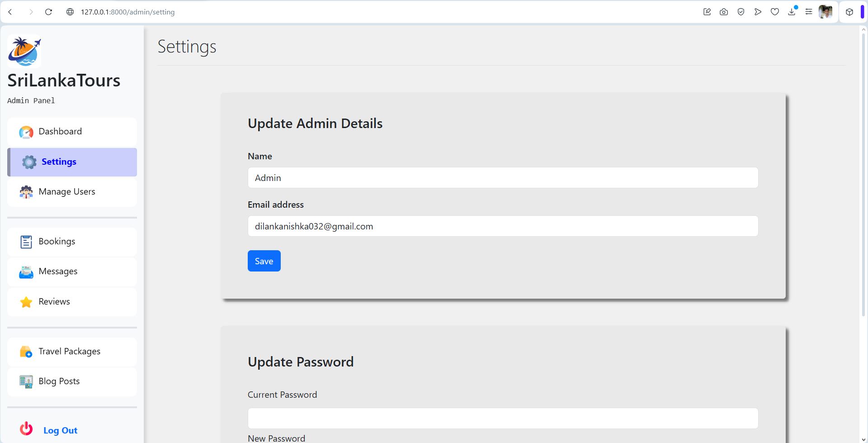
Task: Click the Admin Panel subtitle text
Action: 31,100
